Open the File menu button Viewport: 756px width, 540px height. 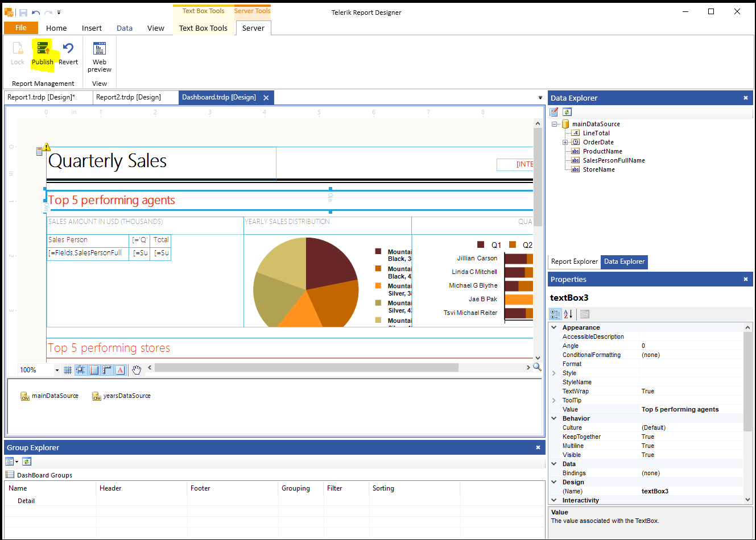[21, 28]
